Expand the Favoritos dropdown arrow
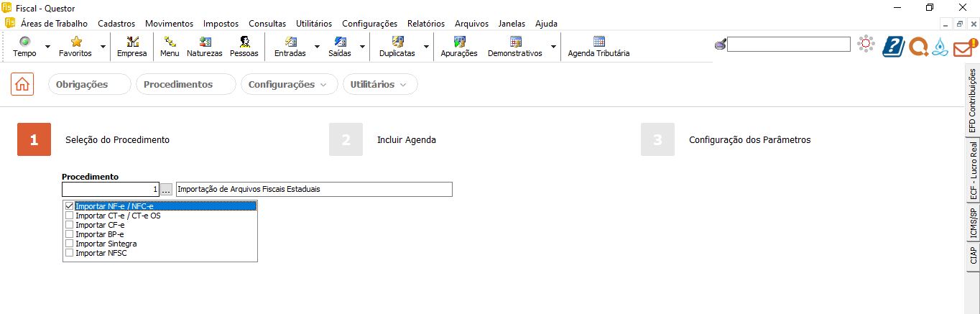Image resolution: width=980 pixels, height=314 pixels. 103,47
